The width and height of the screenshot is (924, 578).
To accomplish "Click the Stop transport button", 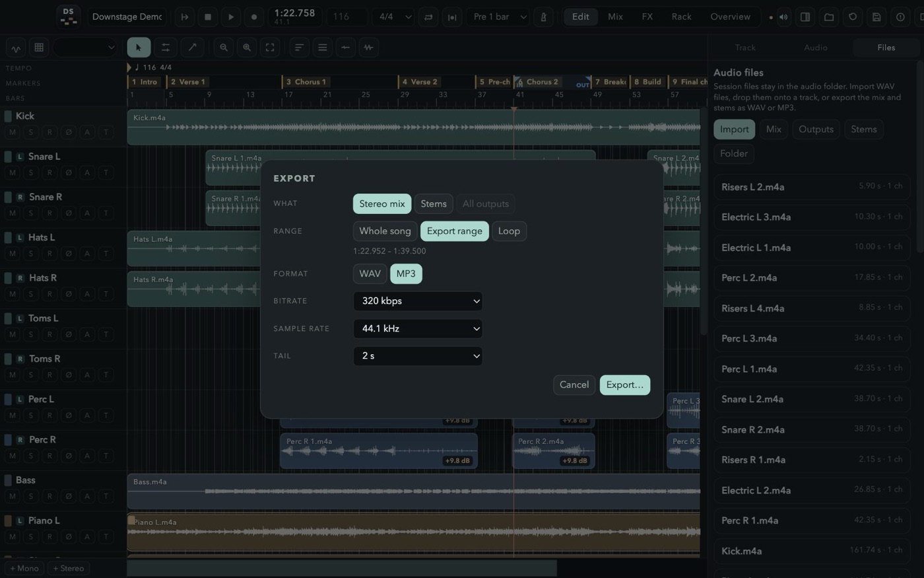I will click(208, 17).
